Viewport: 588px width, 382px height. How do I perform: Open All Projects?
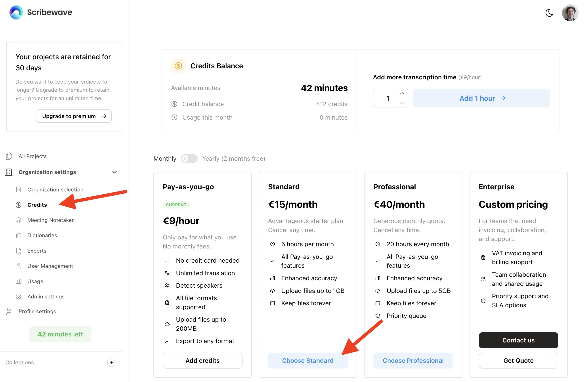[33, 156]
